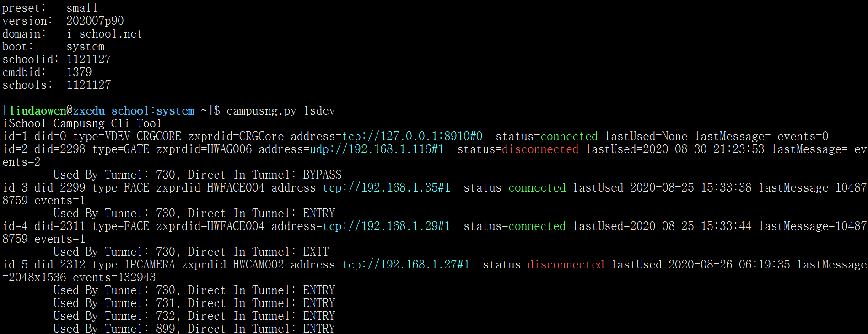The image size is (868, 334).
Task: Click the BYPASS tunnel direction text
Action: (x=322, y=175)
